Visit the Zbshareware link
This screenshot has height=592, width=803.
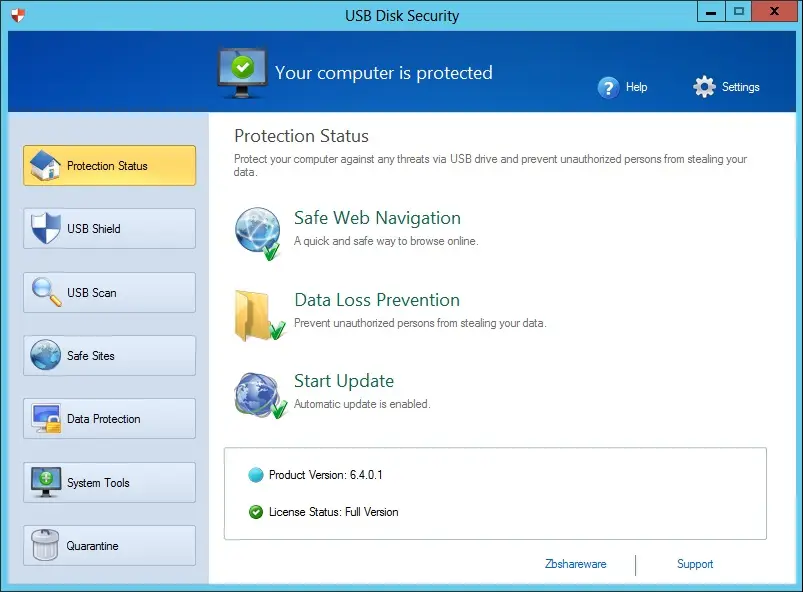576,564
